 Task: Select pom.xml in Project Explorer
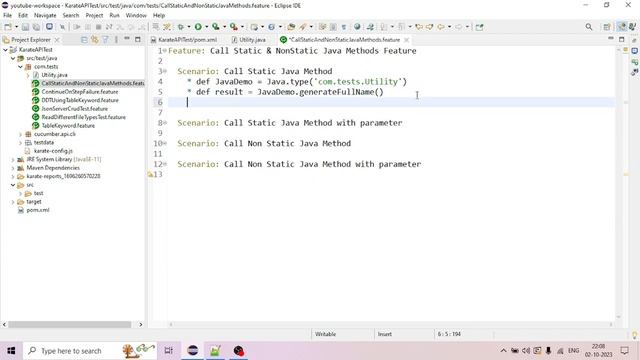38,210
